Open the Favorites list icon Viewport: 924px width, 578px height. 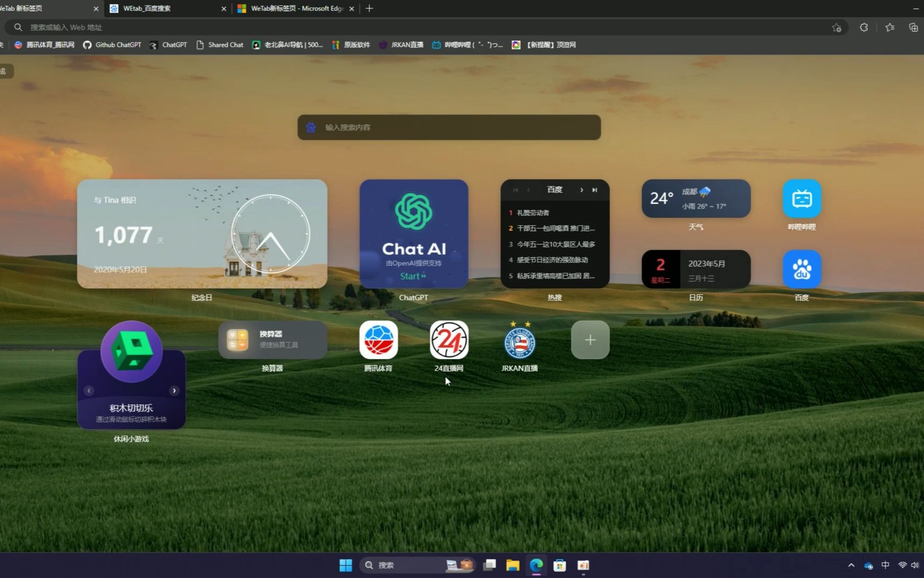(890, 27)
